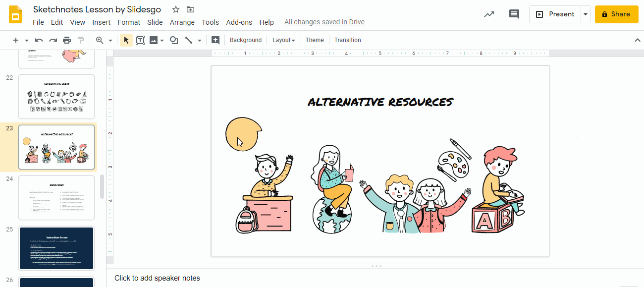Select the girl sitting on globe illustration
Image resolution: width=644 pixels, height=287 pixels.
[333, 189]
